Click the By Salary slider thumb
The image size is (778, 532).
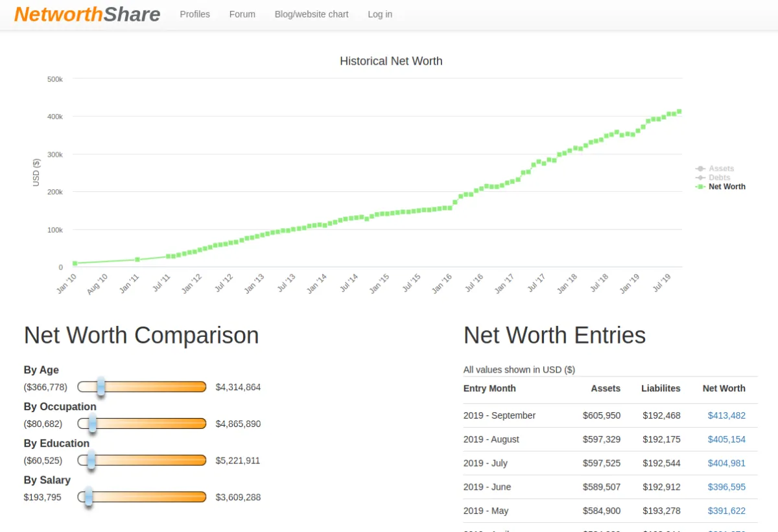coord(89,497)
